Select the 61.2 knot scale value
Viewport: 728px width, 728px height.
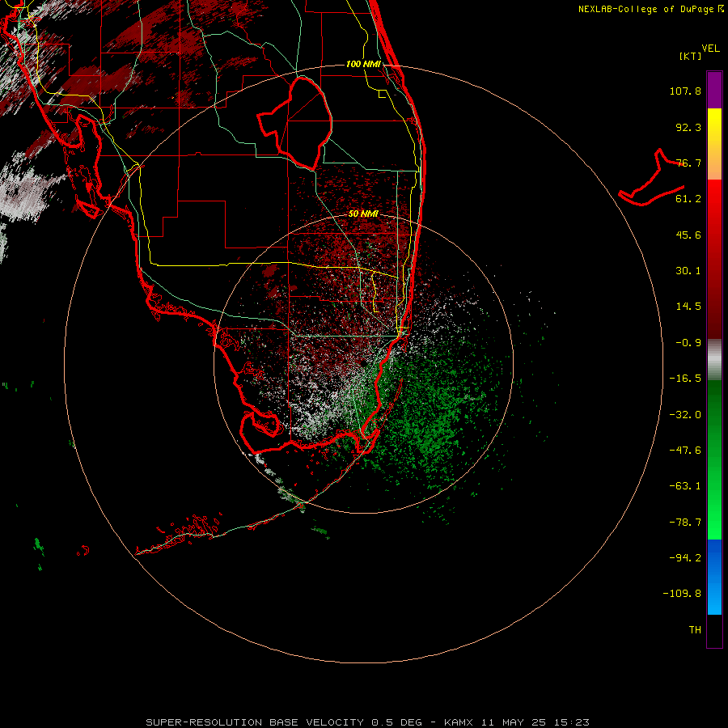688,199
